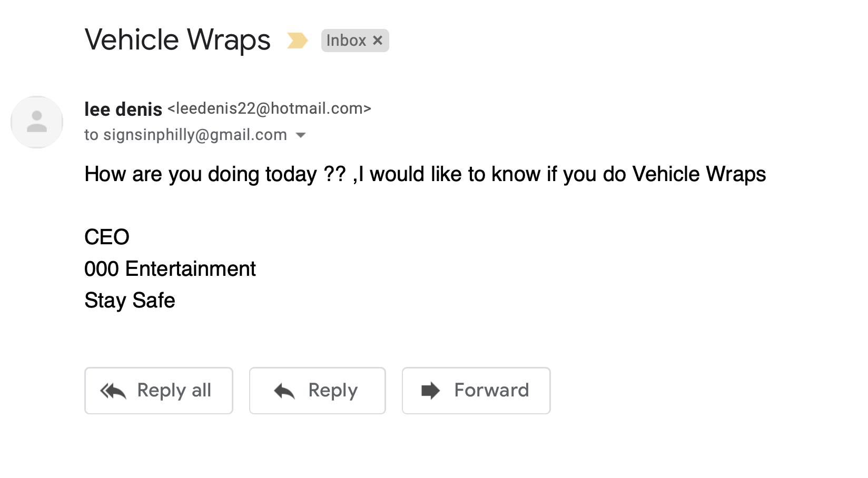Expand recipient details dropdown arrow
Image resolution: width=868 pixels, height=478 pixels.
[301, 135]
